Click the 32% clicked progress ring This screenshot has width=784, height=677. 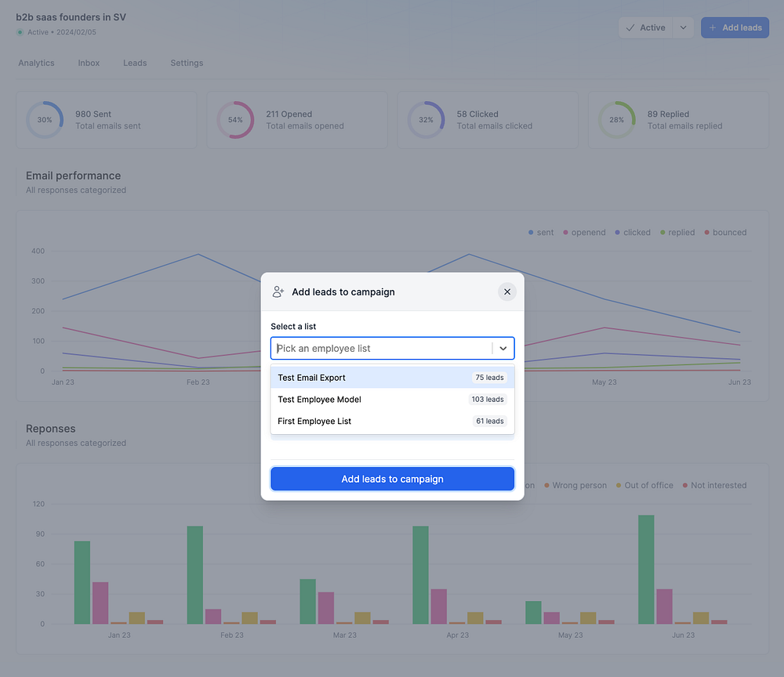coord(426,120)
